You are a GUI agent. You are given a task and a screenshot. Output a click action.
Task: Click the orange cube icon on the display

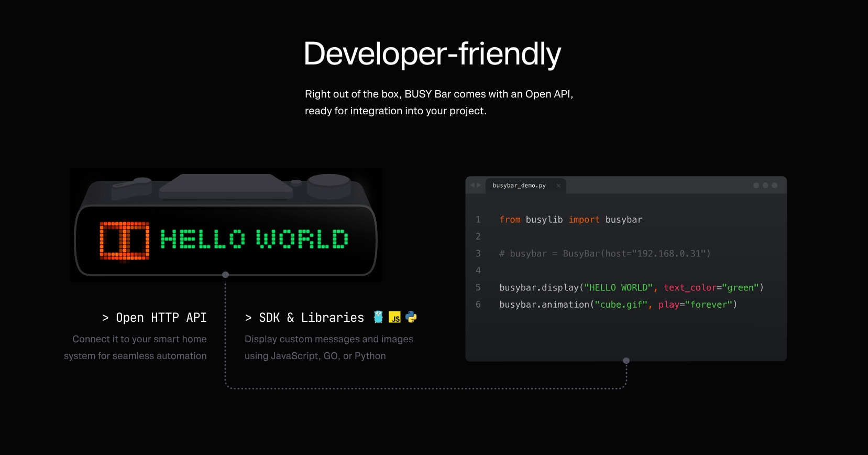point(124,241)
